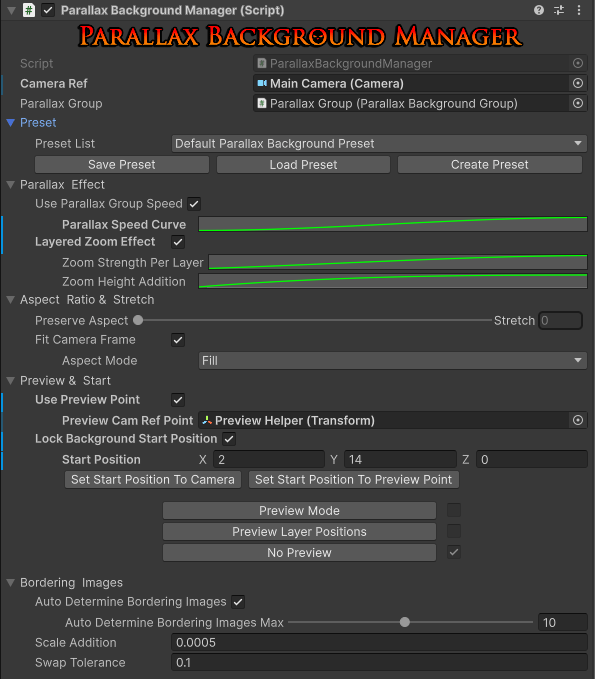Click the Save Preset button
The height and width of the screenshot is (679, 595).
[122, 165]
